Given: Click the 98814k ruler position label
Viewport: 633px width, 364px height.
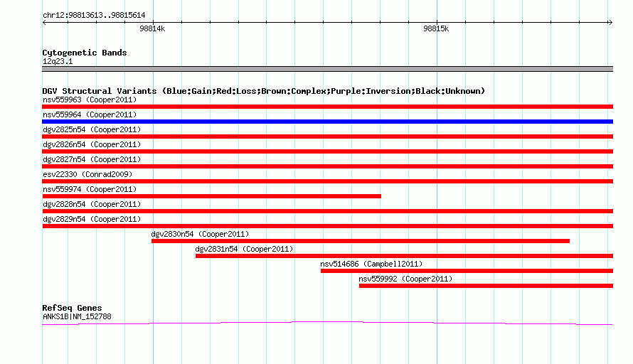Looking at the screenshot, I should [x=152, y=28].
